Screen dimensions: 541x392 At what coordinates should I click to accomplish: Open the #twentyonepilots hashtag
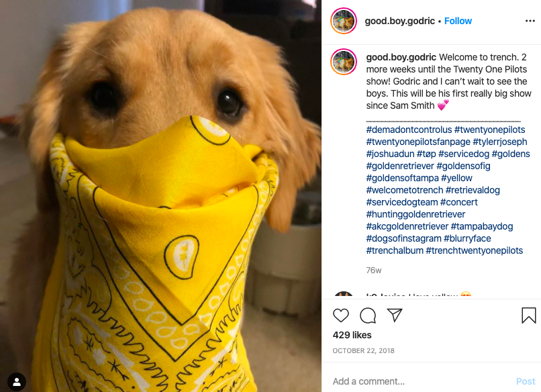coord(489,130)
